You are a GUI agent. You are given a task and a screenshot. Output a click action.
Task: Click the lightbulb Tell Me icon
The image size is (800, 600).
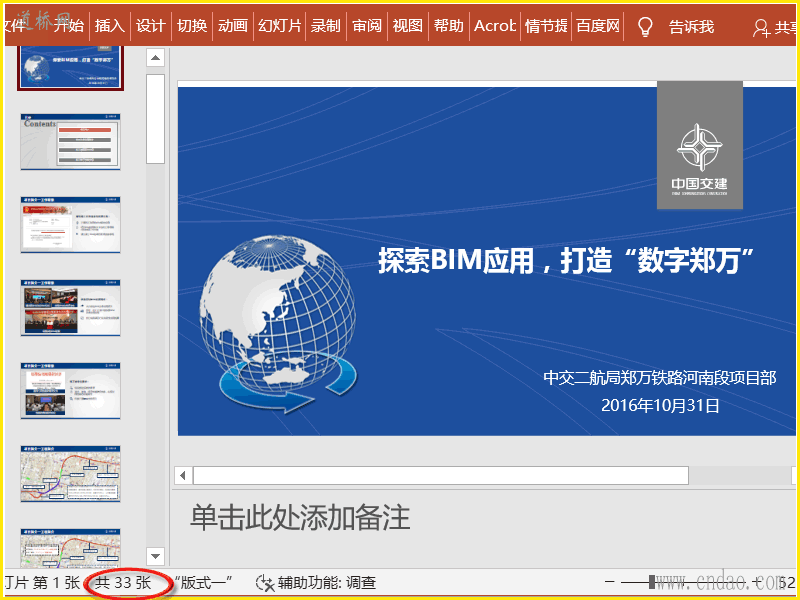645,27
